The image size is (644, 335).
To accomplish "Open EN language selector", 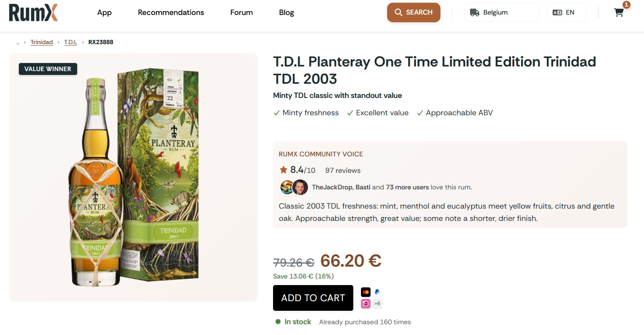I will (x=566, y=13).
